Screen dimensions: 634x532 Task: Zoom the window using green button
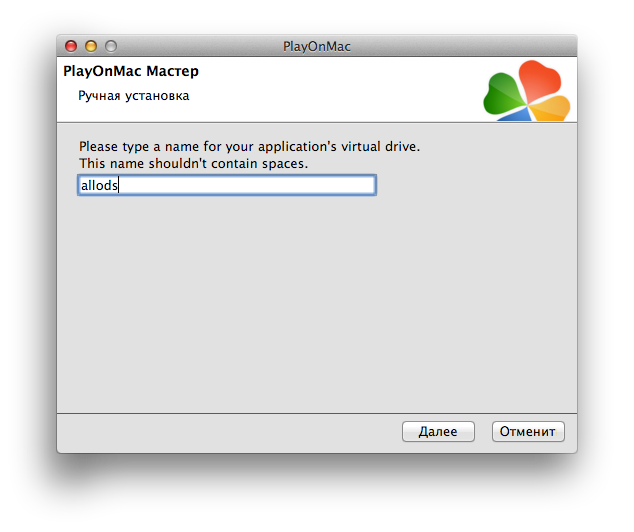tap(111, 46)
